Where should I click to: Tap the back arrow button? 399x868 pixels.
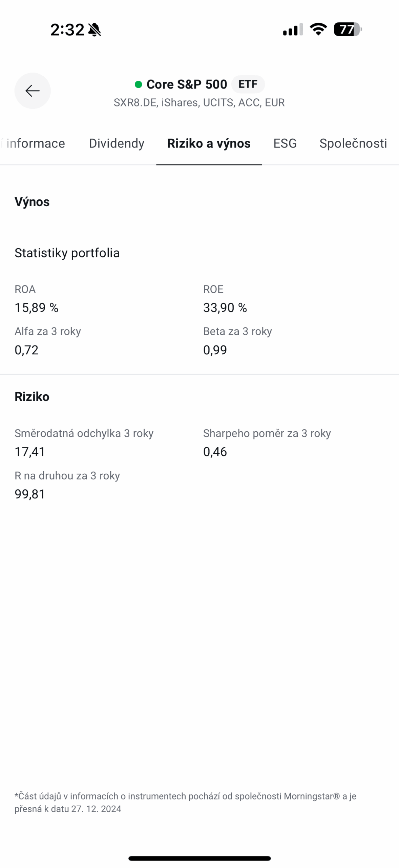[x=33, y=91]
